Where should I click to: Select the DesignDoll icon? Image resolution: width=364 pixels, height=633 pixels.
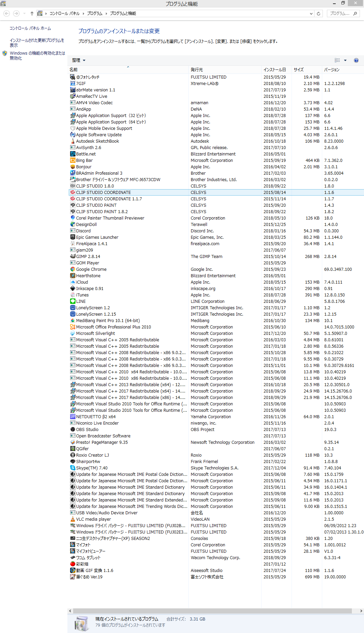[x=72, y=224]
